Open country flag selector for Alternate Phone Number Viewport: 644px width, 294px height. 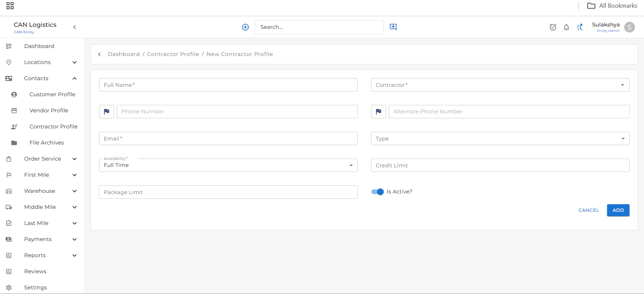(x=378, y=112)
